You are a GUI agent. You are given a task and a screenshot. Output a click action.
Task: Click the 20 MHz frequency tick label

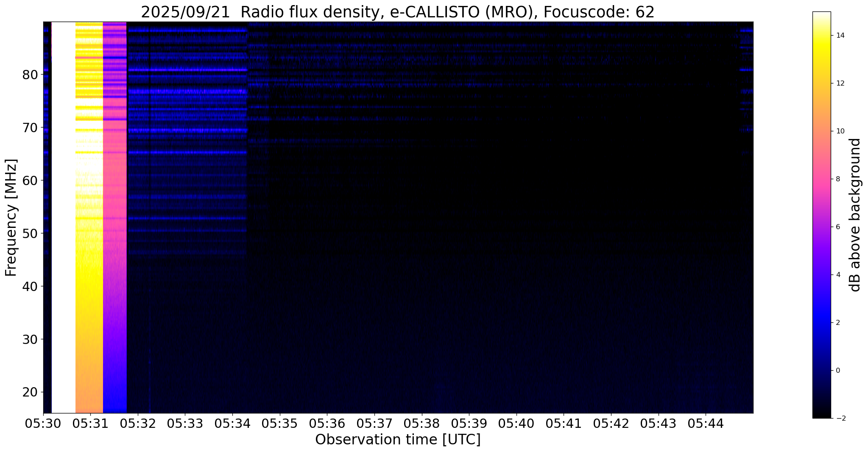pyautogui.click(x=30, y=392)
